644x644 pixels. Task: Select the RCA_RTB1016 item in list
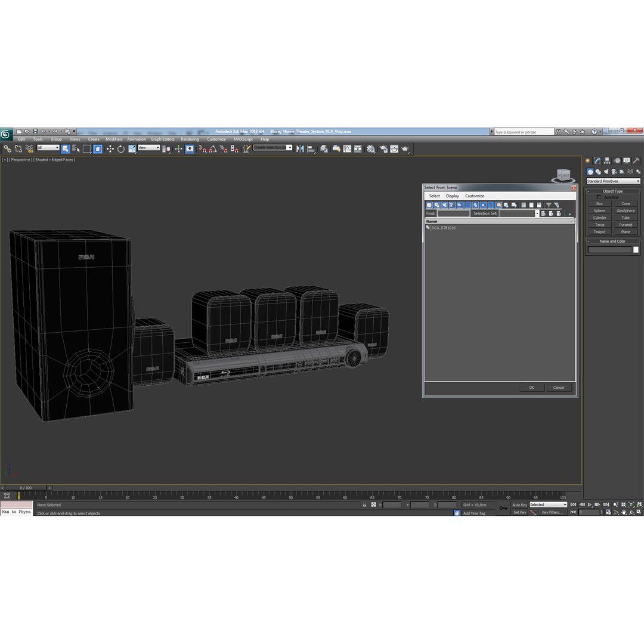[x=443, y=228]
